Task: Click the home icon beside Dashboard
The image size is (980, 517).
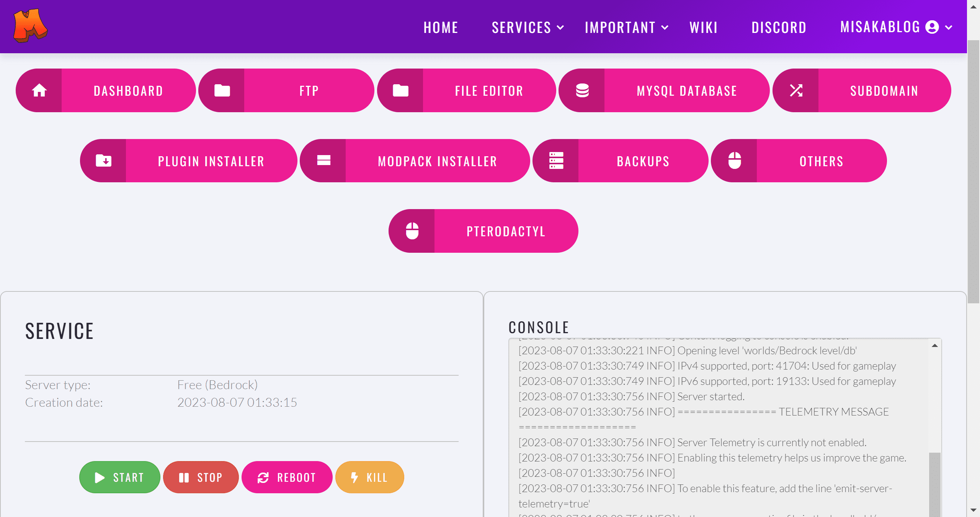Action: pos(39,91)
